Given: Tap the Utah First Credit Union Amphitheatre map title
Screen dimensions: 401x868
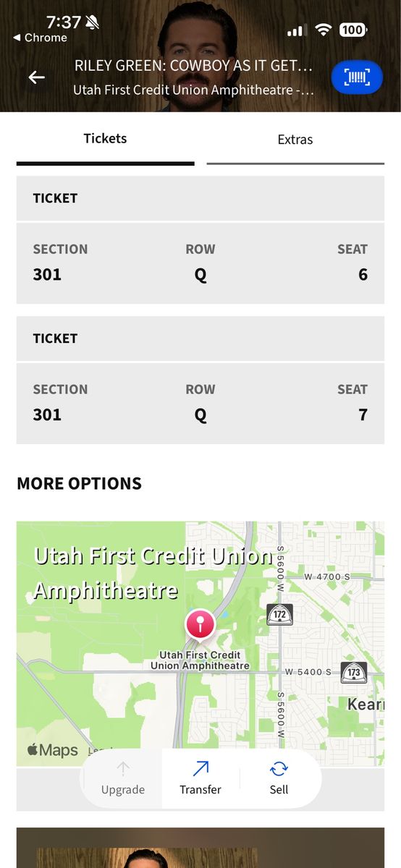Looking at the screenshot, I should click(x=153, y=573).
